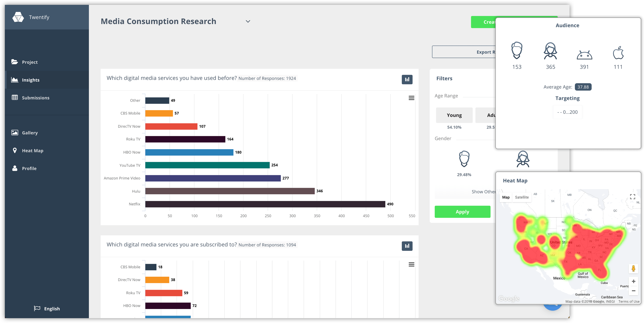The width and height of the screenshot is (644, 323).
Task: Expand the Show Other filters option
Action: (x=483, y=192)
